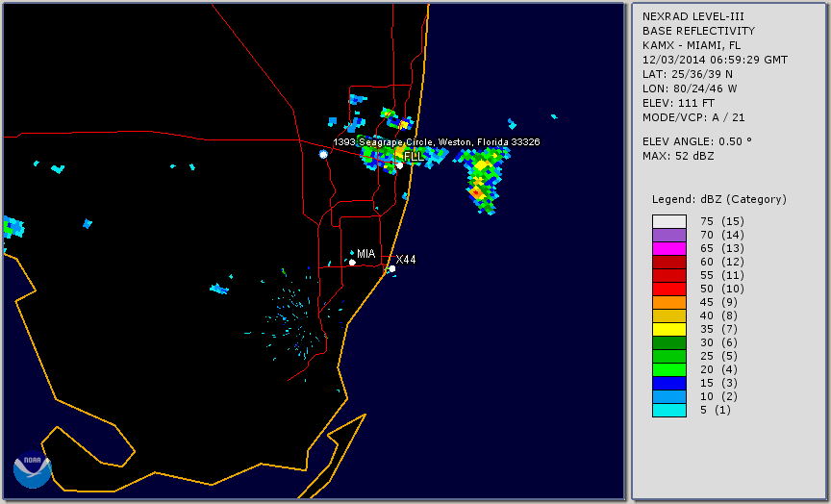Click the NEXRAD LEVEL-III title text
831x504 pixels.
pos(695,16)
